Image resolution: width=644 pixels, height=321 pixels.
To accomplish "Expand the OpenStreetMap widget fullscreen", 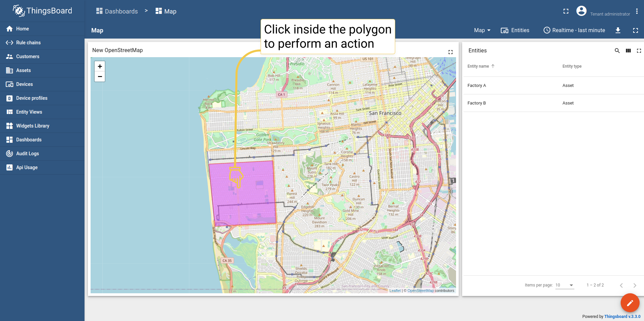I will pos(451,52).
